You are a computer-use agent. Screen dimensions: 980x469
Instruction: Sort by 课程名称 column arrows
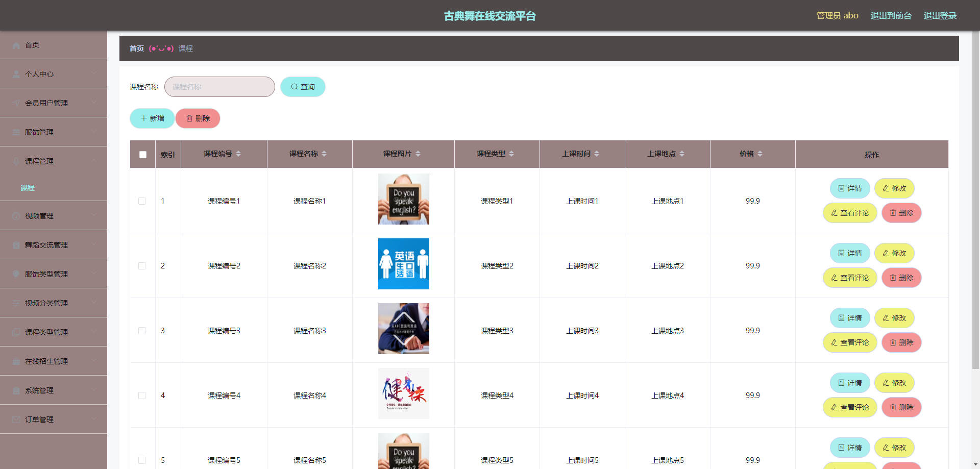click(x=324, y=154)
